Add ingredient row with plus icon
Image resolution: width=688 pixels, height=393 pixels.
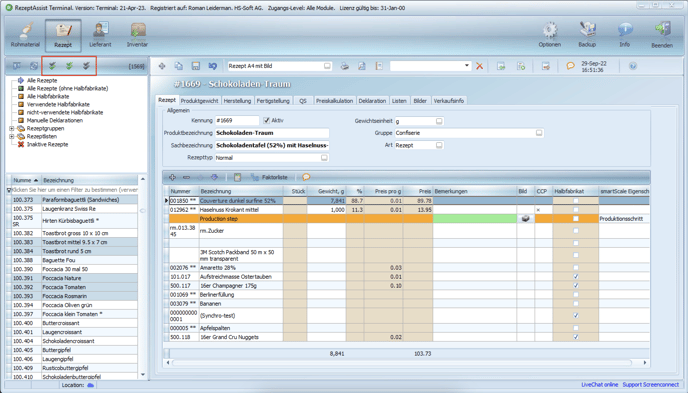point(172,177)
